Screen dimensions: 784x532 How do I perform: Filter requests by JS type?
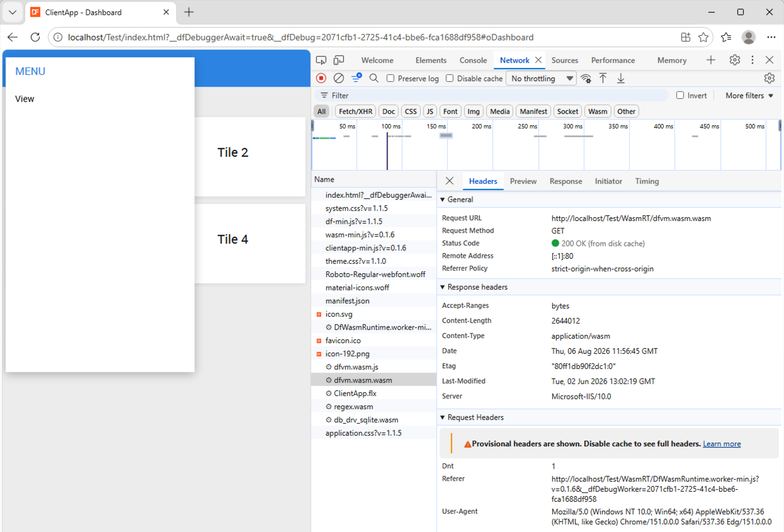430,111
